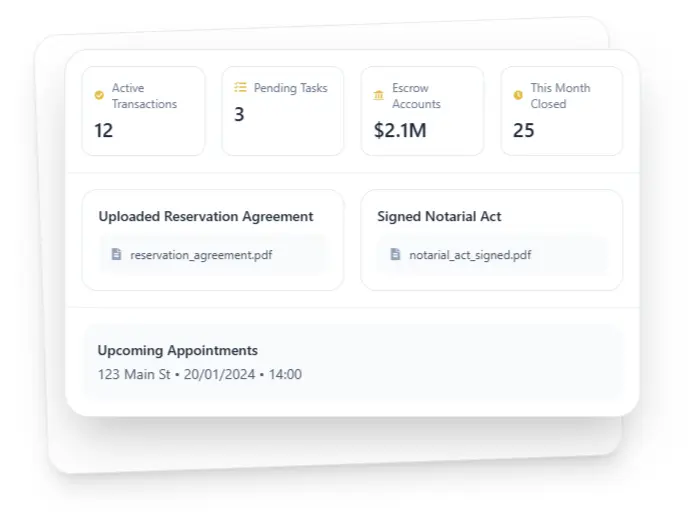Click the $2.1M escrow amount
The height and width of the screenshot is (524, 696).
pos(400,130)
